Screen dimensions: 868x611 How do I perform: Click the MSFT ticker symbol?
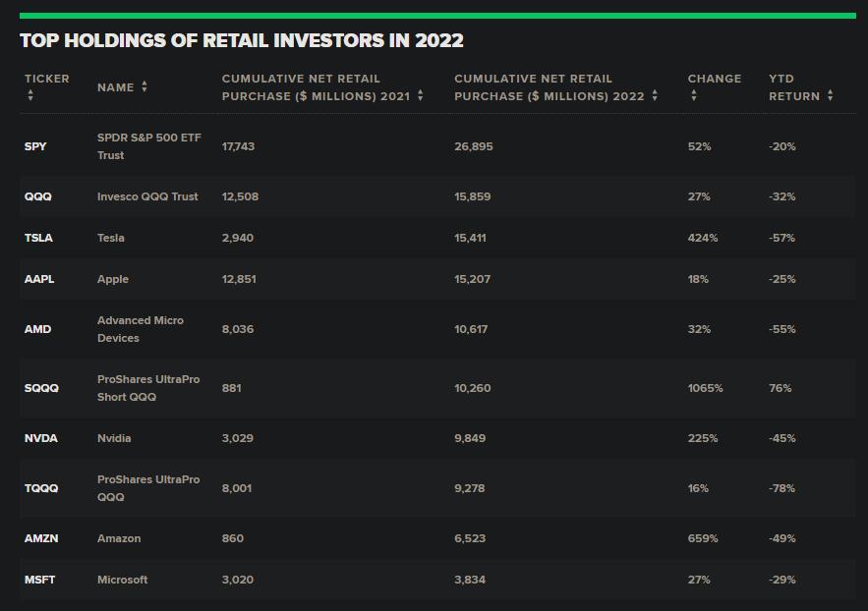click(40, 580)
